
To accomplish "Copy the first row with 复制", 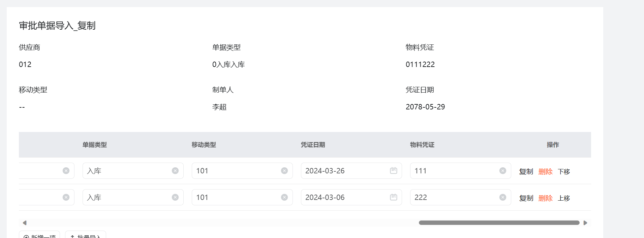I will 526,172.
